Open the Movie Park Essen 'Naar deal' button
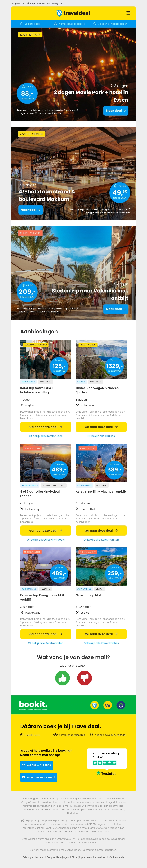This screenshot has height=868, width=147. (116, 111)
